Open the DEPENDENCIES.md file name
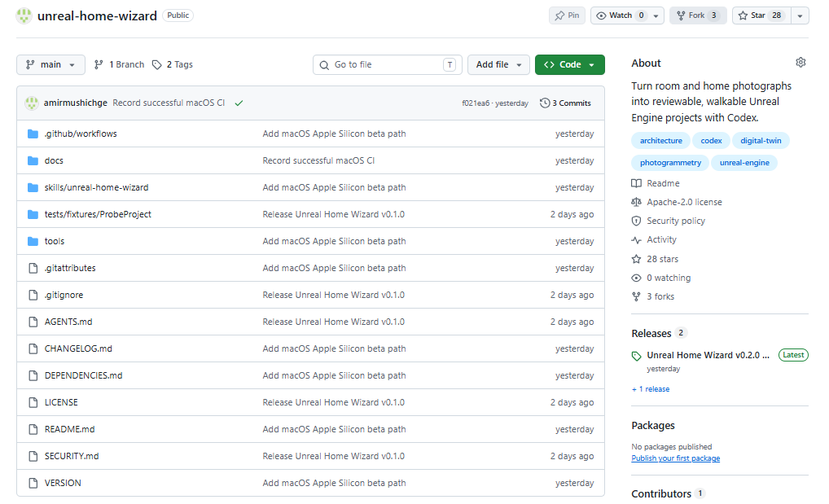 [84, 375]
